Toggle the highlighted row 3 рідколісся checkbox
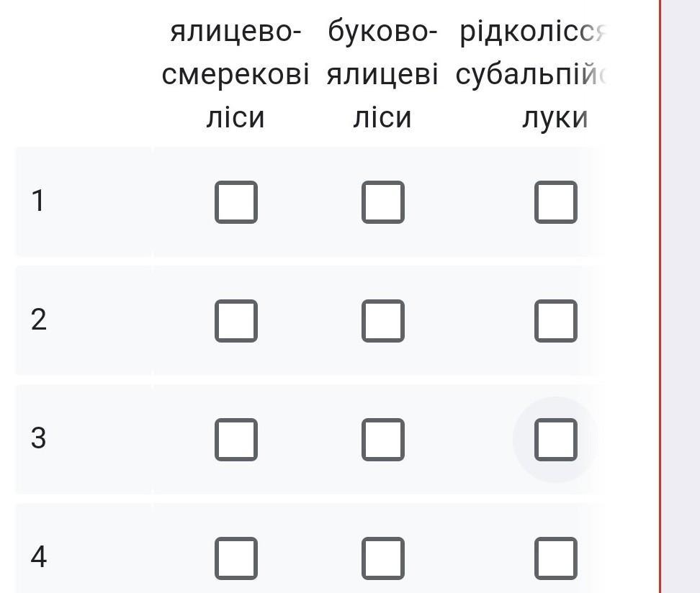This screenshot has height=593, width=700. (x=555, y=439)
